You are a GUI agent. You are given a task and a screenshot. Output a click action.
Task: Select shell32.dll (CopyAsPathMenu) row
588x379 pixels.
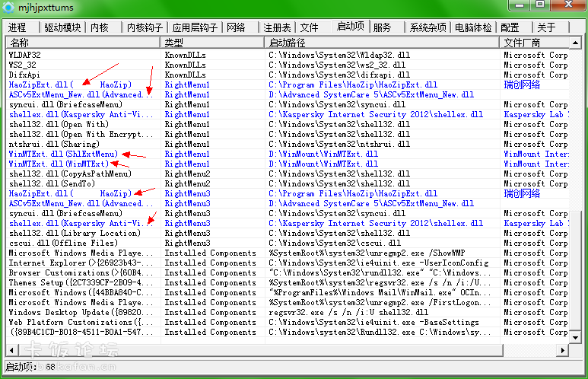click(288, 174)
